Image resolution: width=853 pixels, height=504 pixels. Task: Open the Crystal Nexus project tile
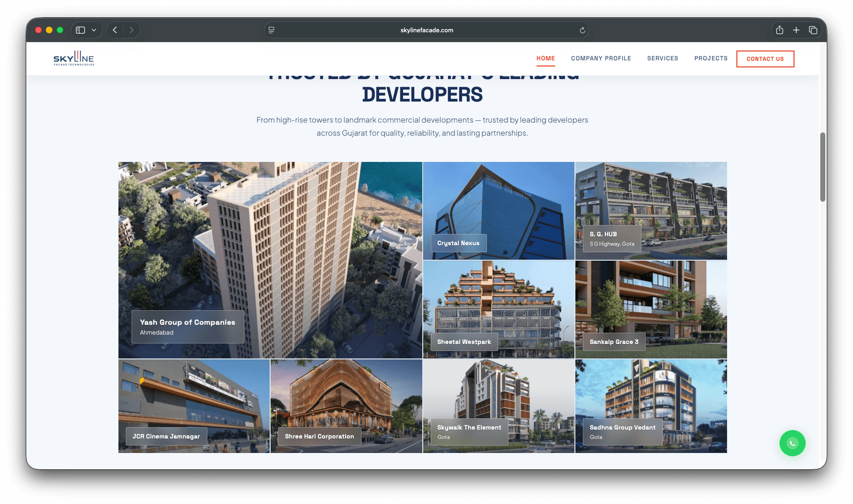point(499,211)
